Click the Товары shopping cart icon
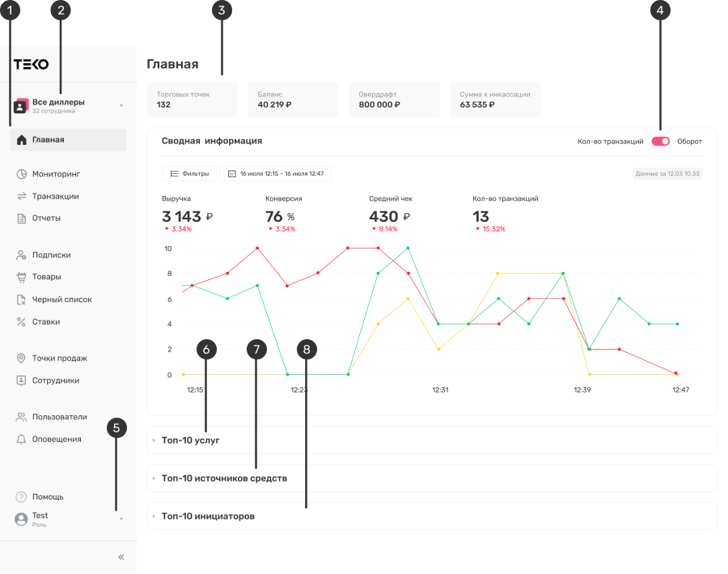728x574 pixels. [21, 278]
